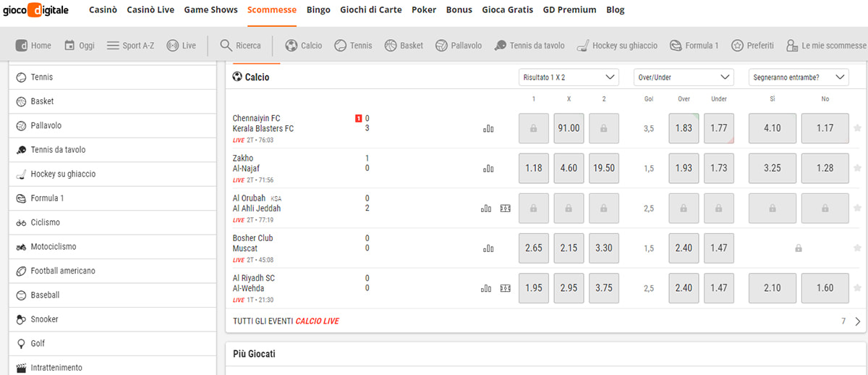Open the Casinò Live menu item

pyautogui.click(x=150, y=10)
